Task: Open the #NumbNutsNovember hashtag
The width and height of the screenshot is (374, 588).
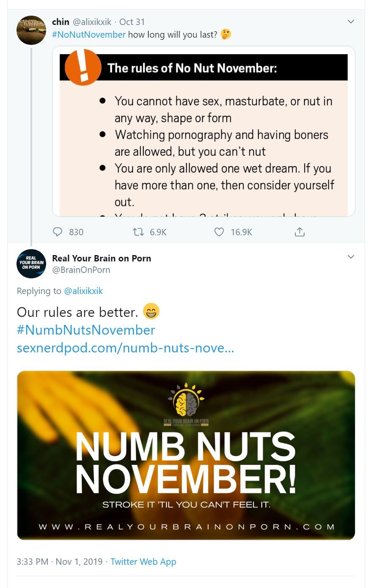Action: coord(86,330)
